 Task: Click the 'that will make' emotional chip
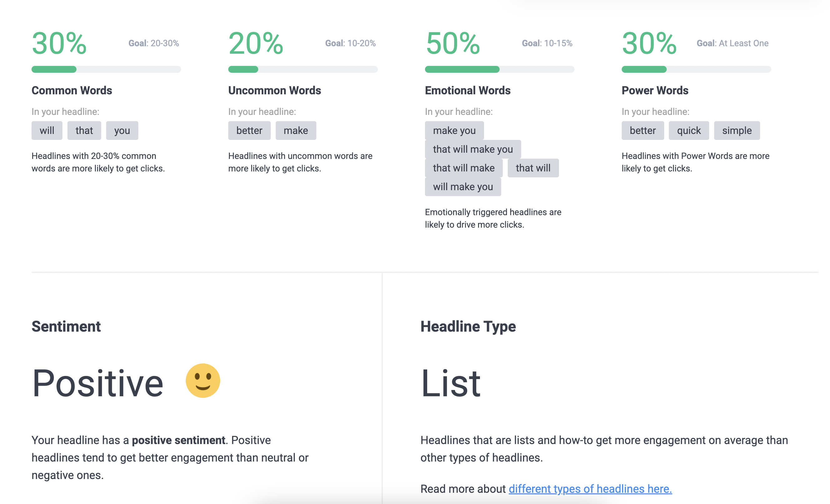[x=464, y=168]
